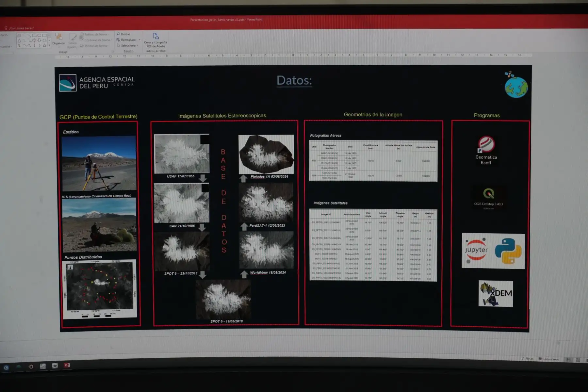Click Buscar to find text

(x=123, y=34)
